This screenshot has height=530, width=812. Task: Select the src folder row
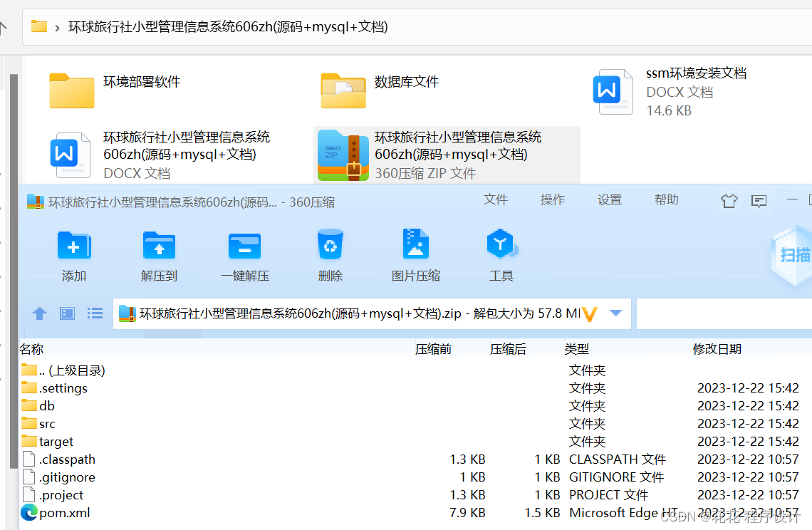coord(415,424)
